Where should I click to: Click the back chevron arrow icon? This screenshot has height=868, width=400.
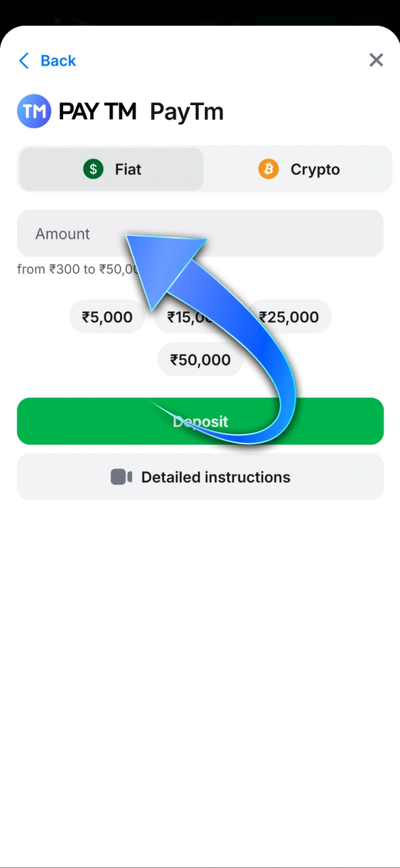pyautogui.click(x=24, y=60)
